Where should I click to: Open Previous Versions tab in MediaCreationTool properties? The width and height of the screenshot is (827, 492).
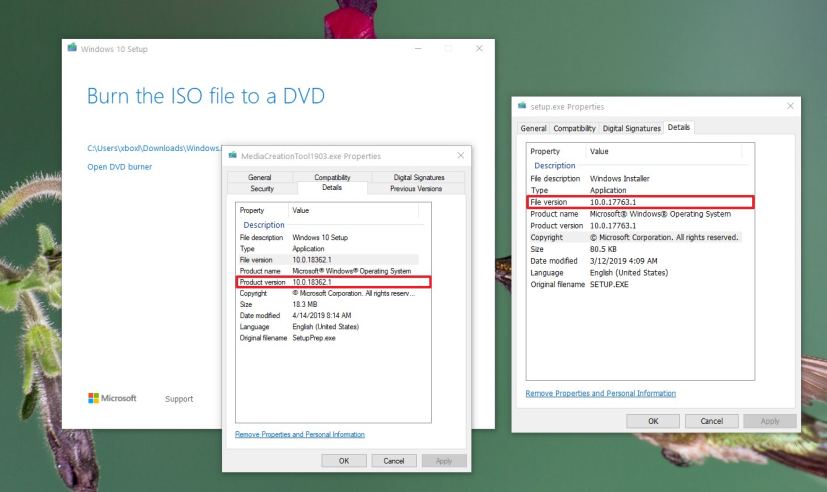point(416,188)
